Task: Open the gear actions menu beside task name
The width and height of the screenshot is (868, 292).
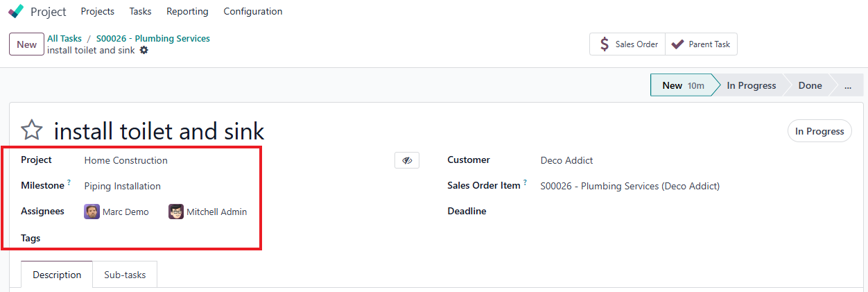Action: coord(144,51)
